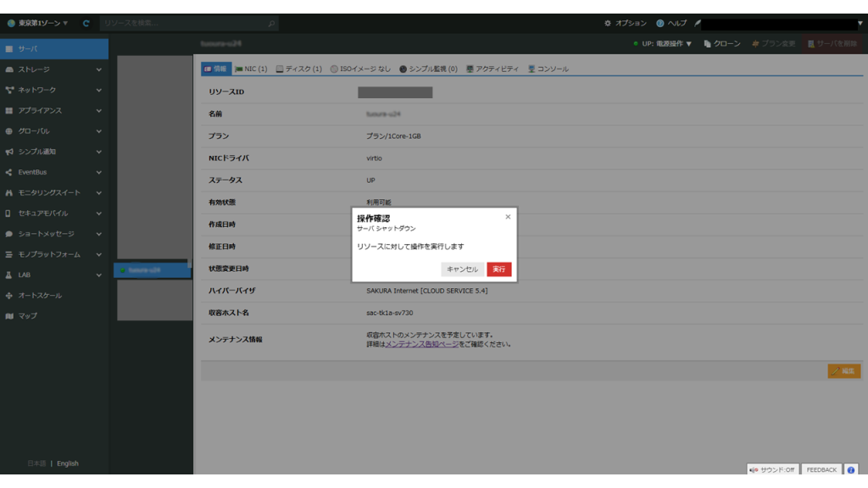The image size is (868, 488).
Task: Click the blue info icon at bottom right
Action: [850, 469]
